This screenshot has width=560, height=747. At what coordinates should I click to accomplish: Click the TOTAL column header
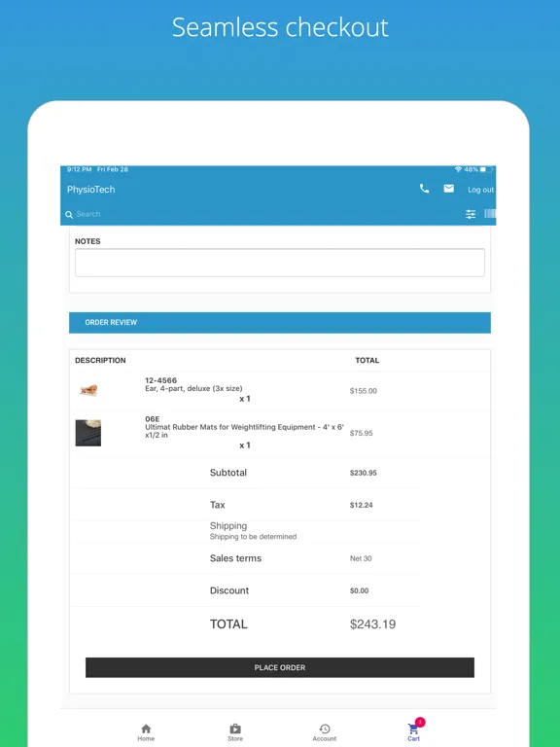(367, 360)
